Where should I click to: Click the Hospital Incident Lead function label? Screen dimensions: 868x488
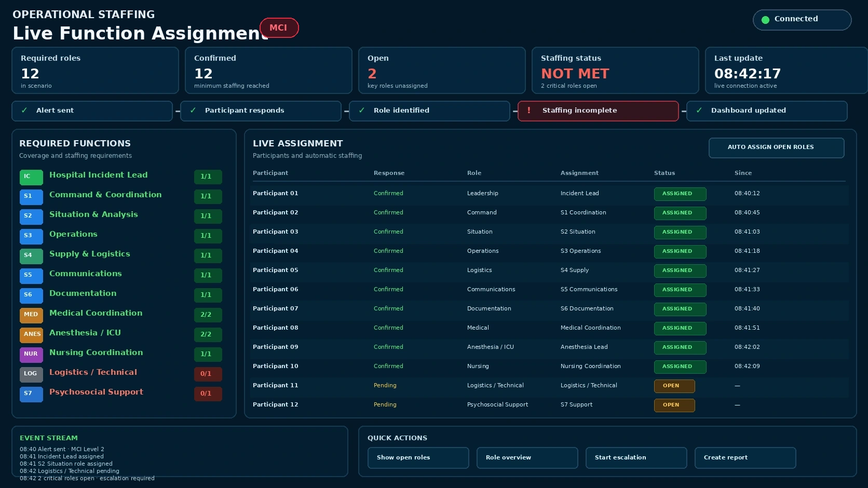click(99, 175)
